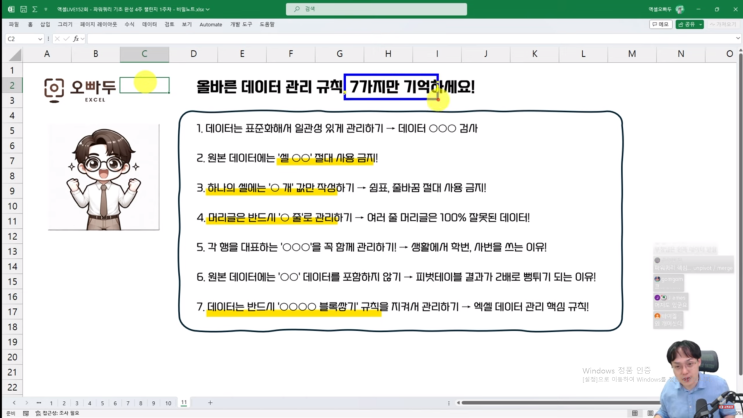Viewport: 743px width, 418px height.
Task: Switch to sheet tab 7
Action: click(x=128, y=403)
